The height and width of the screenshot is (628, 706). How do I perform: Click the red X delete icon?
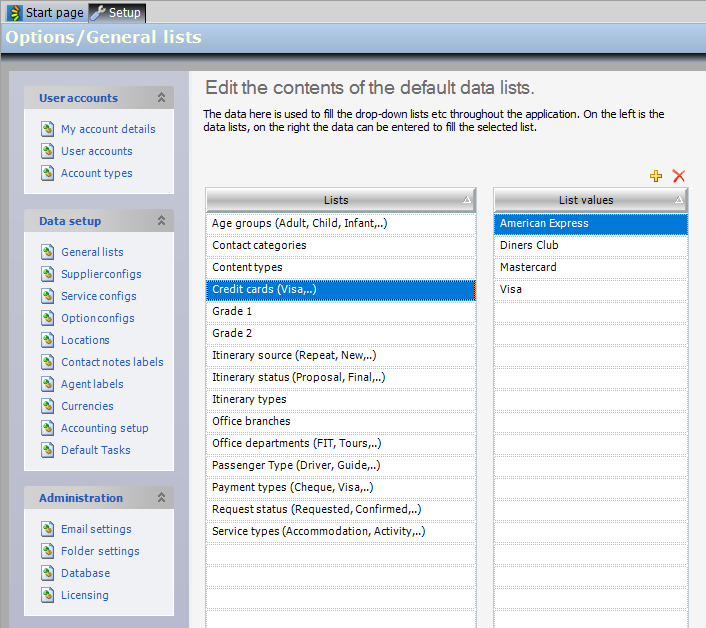(679, 176)
